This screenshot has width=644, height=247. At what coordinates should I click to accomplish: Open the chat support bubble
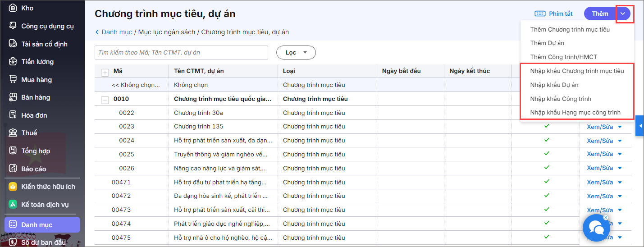click(596, 228)
